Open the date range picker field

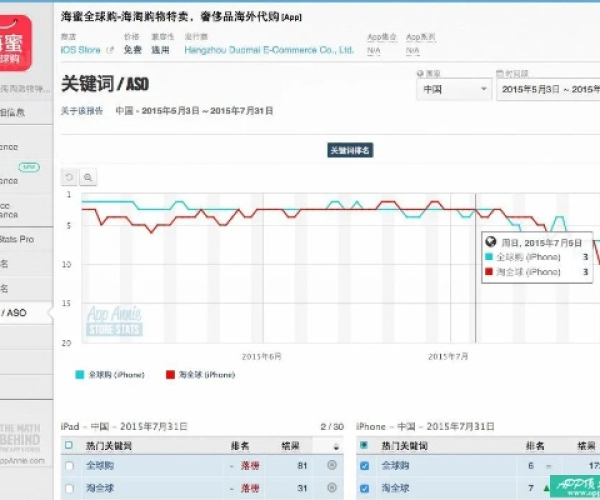coord(548,90)
